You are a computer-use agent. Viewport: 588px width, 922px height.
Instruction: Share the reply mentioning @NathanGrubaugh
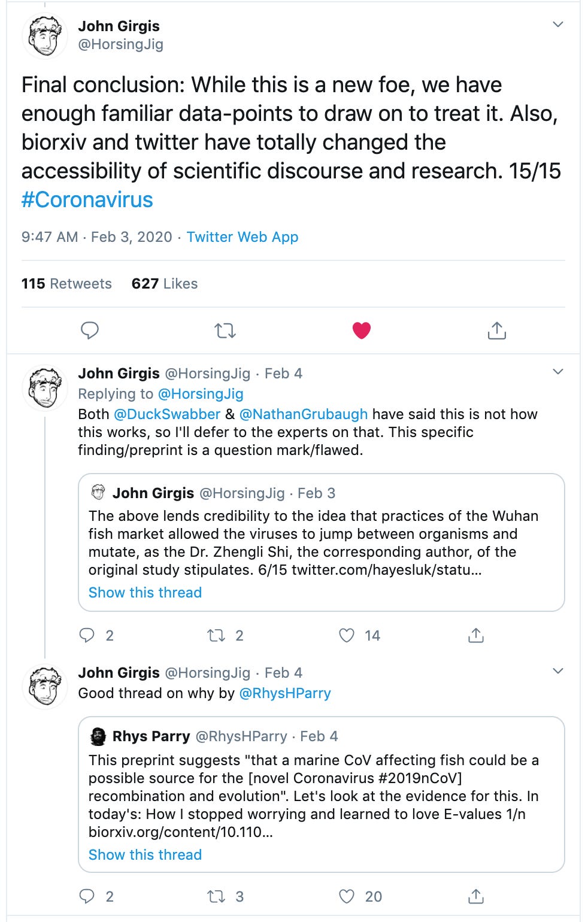click(476, 635)
